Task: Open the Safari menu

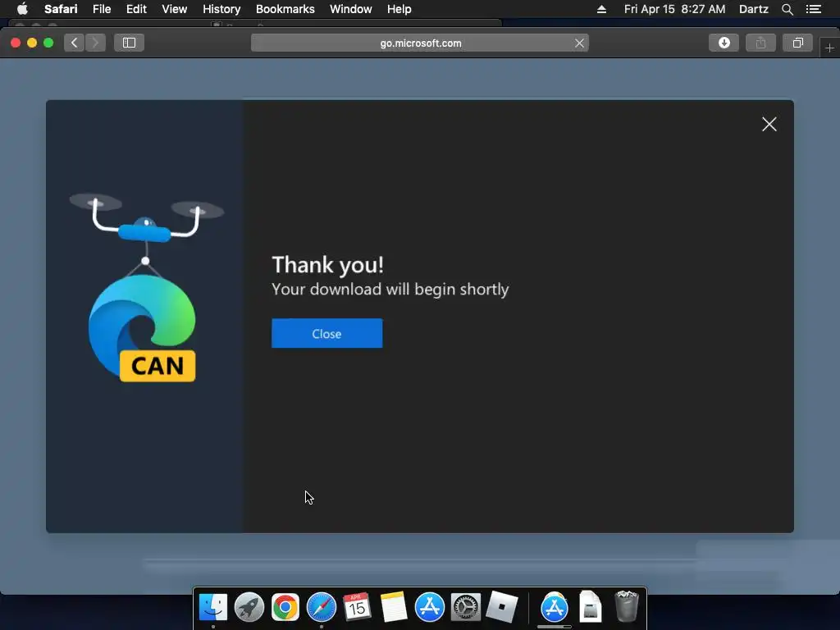Action: (61, 9)
